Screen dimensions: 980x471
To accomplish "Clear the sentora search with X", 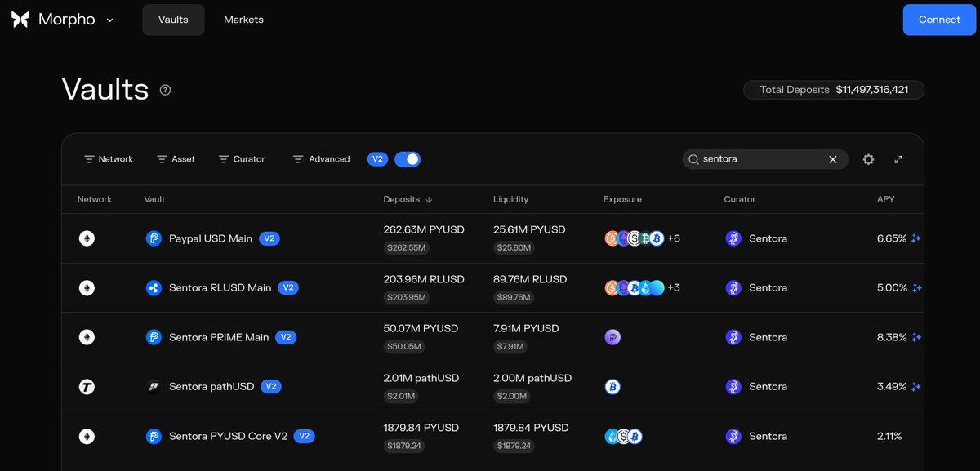I will click(x=833, y=159).
